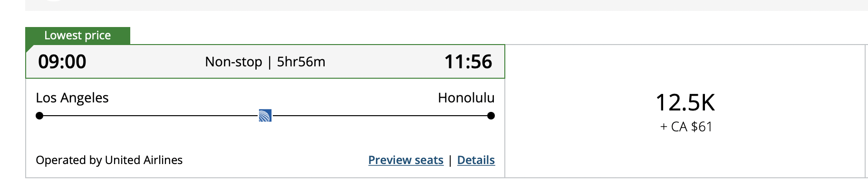Click the Non-stop label

233,62
